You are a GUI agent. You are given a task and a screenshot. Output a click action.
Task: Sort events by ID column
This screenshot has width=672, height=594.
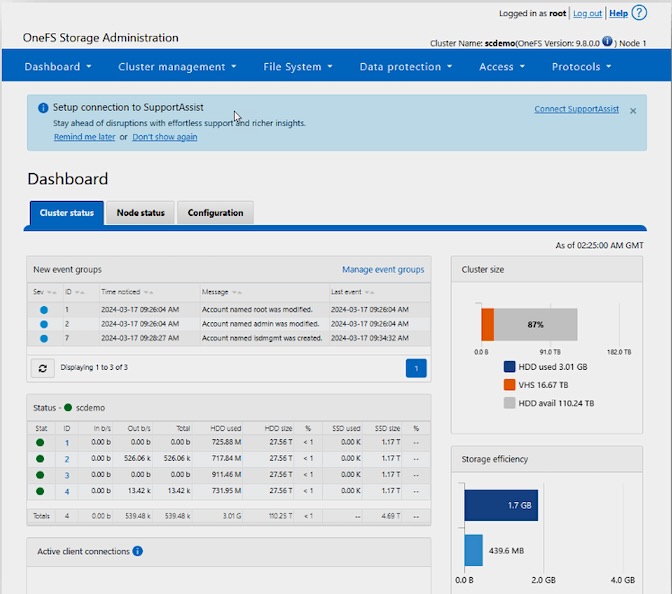click(x=75, y=292)
